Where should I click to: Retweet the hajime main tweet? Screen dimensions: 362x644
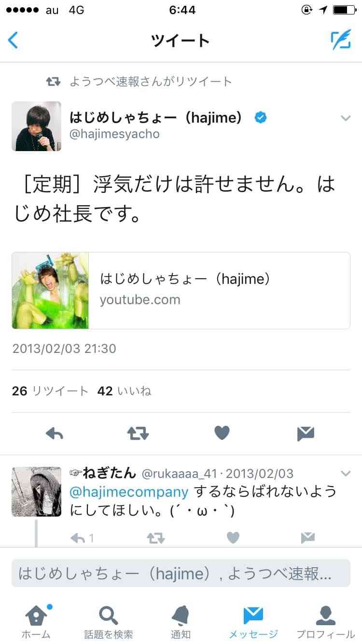click(x=138, y=434)
